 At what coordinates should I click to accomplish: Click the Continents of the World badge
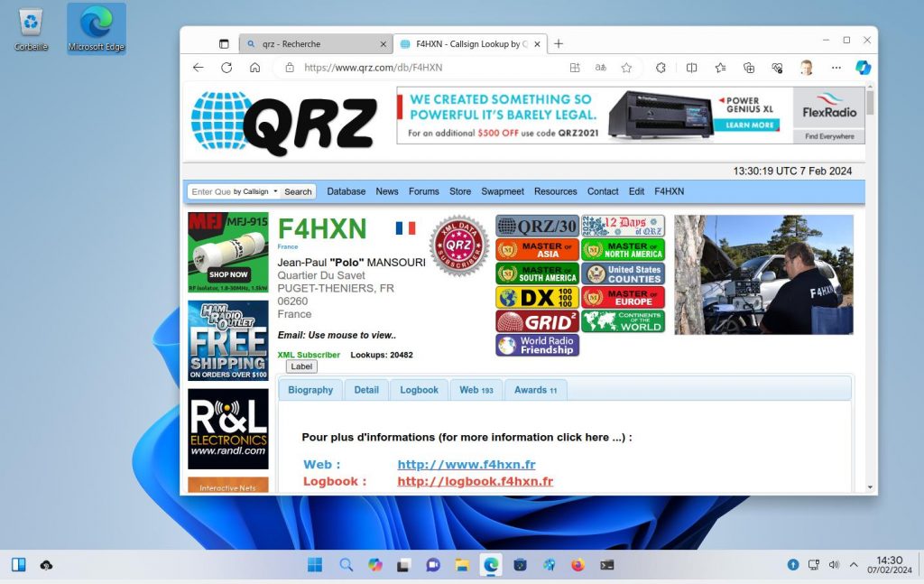click(623, 321)
